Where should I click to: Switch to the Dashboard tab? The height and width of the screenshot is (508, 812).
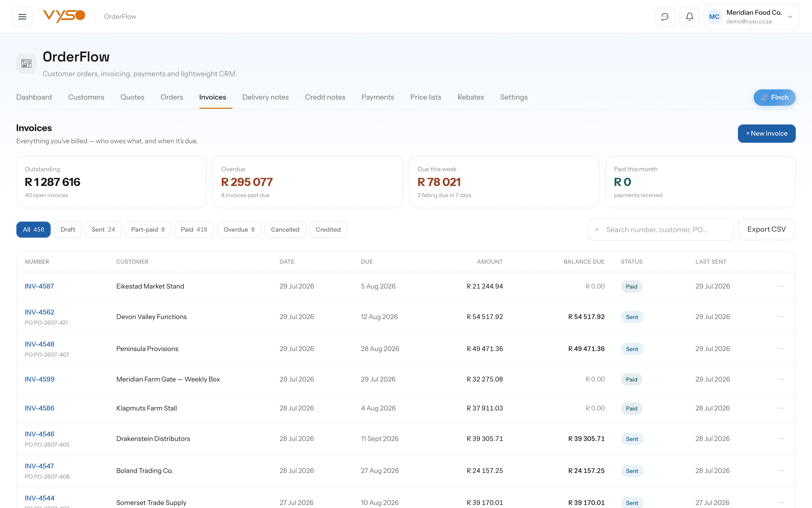34,97
